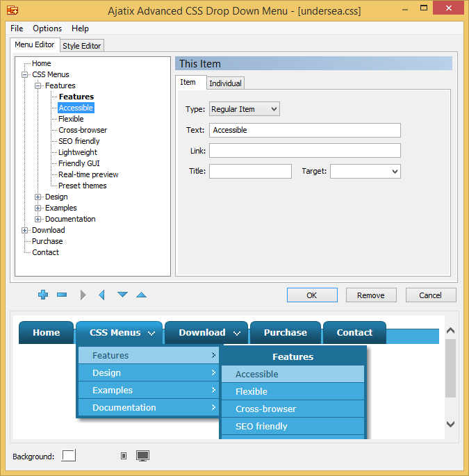
Task: Select SEO friendly in the menu tree
Action: [x=79, y=141]
